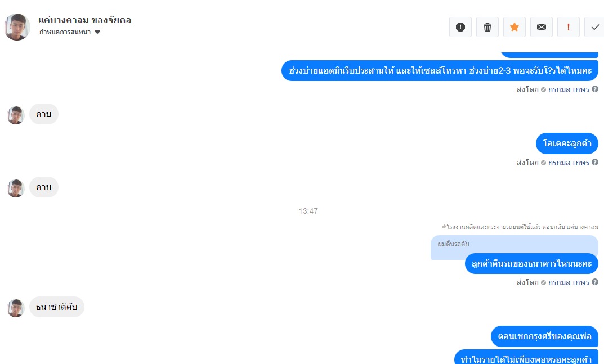Mark the conversation unread with the envelope icon
This screenshot has width=604, height=364.
541,27
